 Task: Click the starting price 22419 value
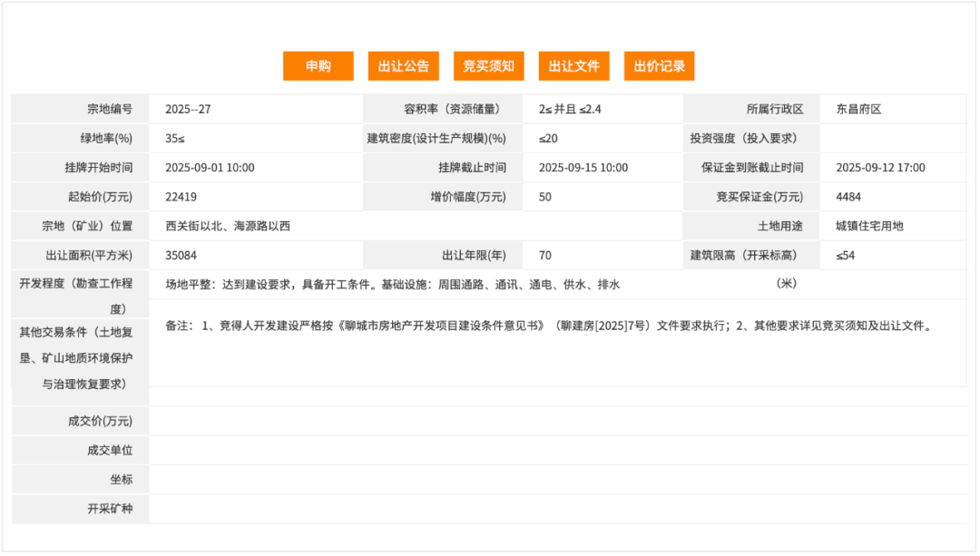pos(178,196)
